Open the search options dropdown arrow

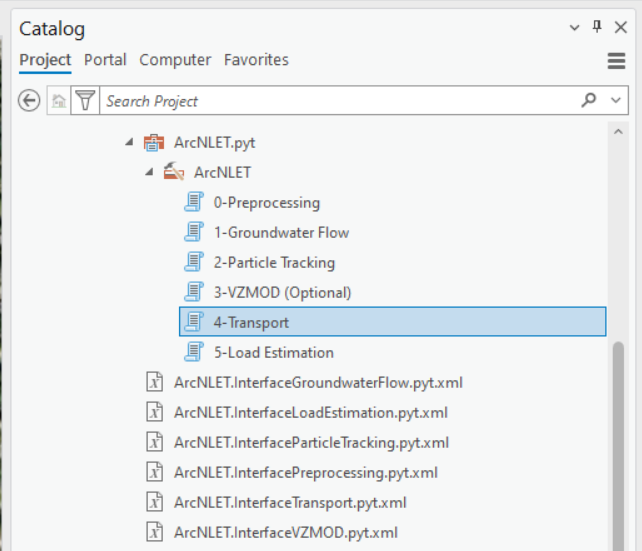(616, 100)
